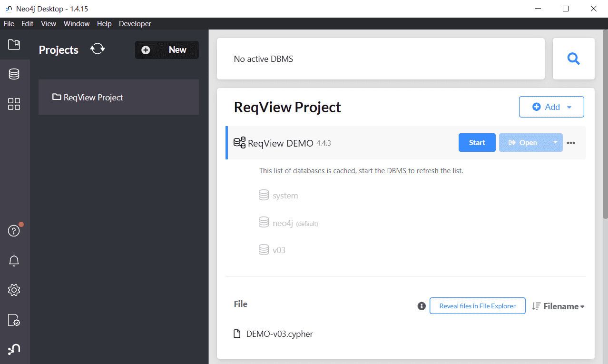This screenshot has height=364, width=608.
Task: Click Reveal files in File Explorer
Action: pos(478,306)
